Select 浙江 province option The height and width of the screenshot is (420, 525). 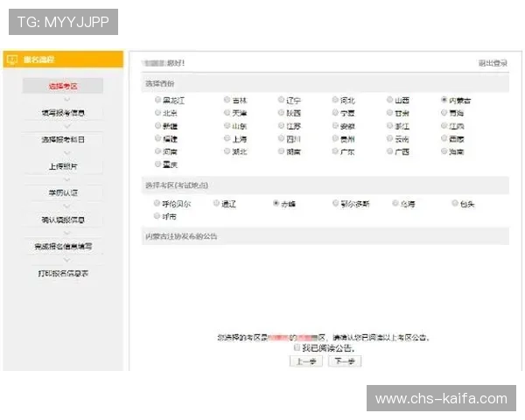[389, 126]
